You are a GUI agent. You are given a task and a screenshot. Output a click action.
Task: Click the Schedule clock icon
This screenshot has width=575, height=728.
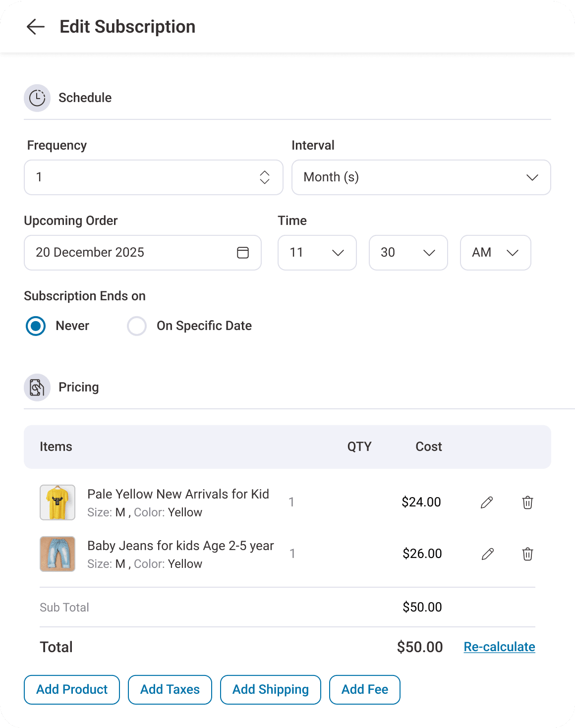tap(37, 98)
